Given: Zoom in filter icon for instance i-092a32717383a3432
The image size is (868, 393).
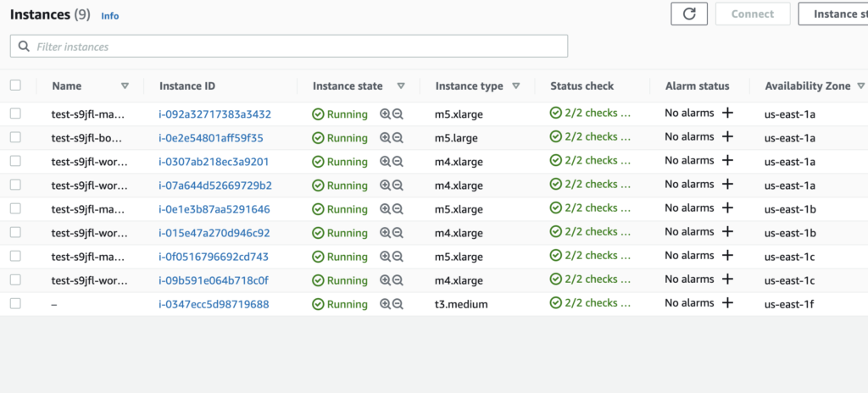Looking at the screenshot, I should click(385, 114).
